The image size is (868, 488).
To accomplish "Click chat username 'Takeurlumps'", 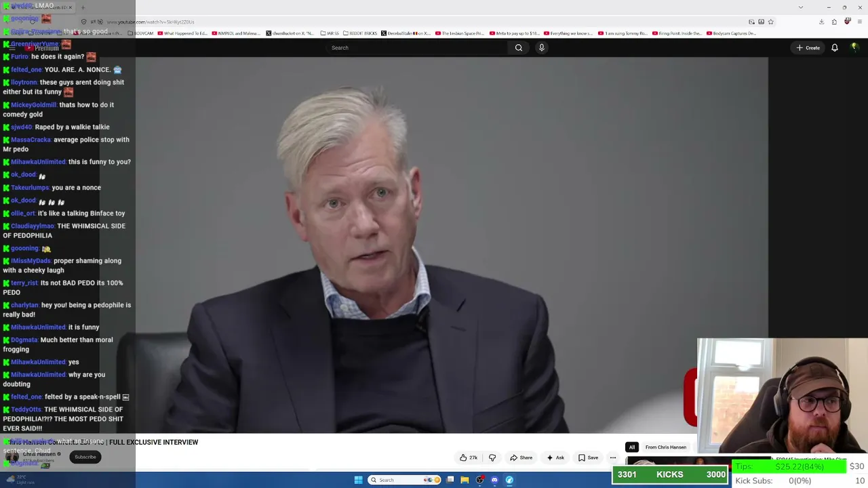I will (30, 188).
